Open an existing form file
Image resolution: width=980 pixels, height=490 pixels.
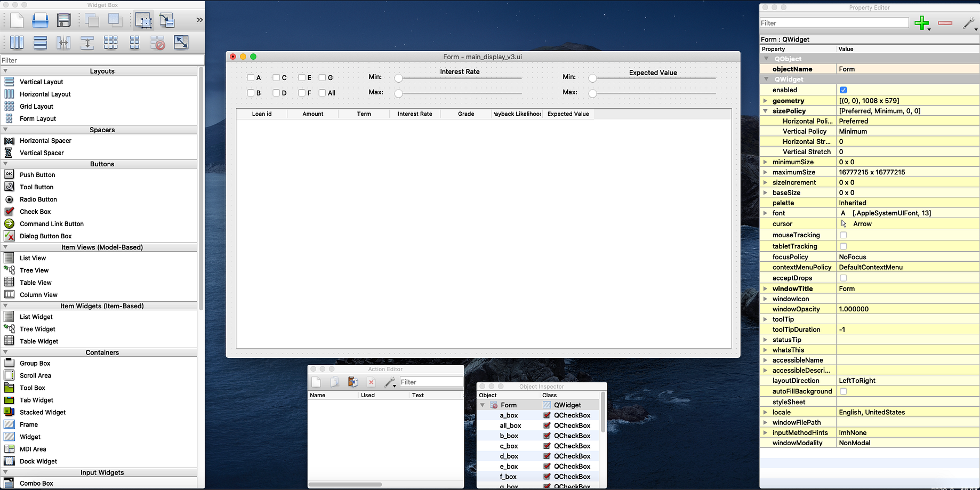(x=40, y=20)
